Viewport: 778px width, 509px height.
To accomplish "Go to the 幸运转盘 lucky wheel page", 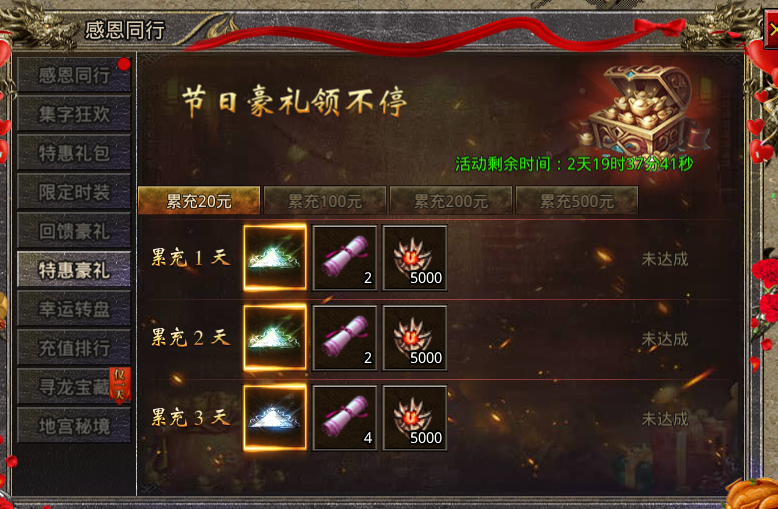I will pyautogui.click(x=74, y=309).
